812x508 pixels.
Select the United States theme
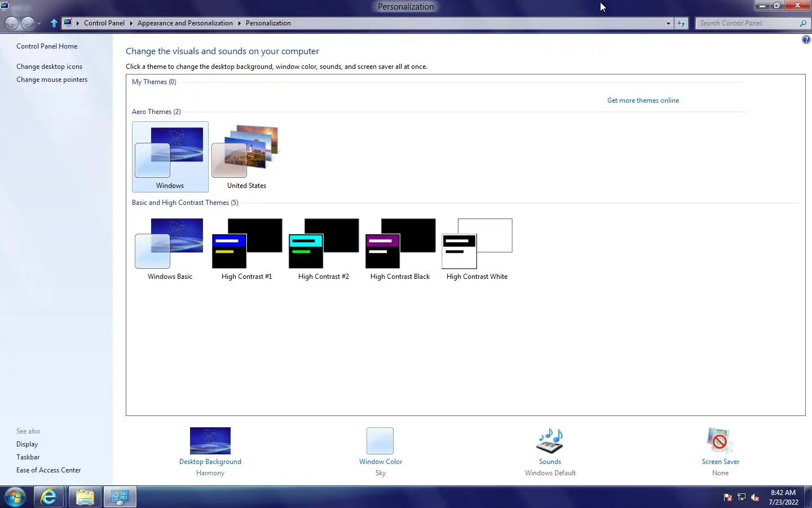pos(246,157)
